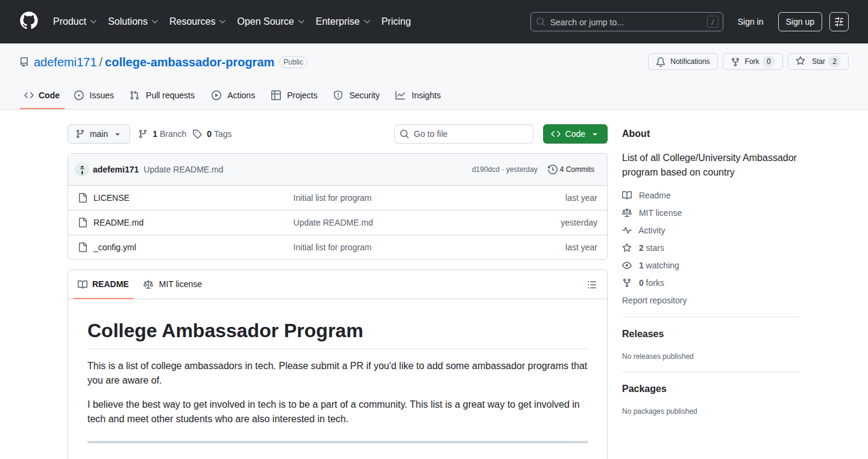Open the Insights tab
The image size is (868, 459).
pyautogui.click(x=418, y=95)
